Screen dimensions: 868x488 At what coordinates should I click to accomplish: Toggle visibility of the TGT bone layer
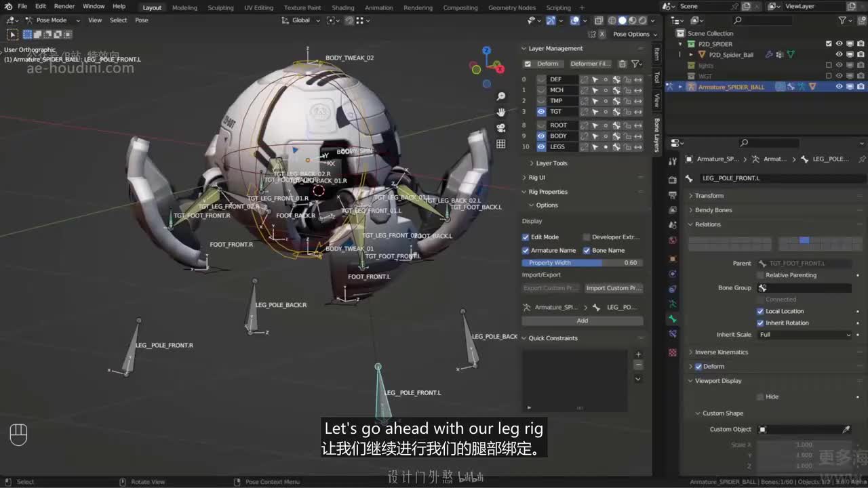click(541, 112)
